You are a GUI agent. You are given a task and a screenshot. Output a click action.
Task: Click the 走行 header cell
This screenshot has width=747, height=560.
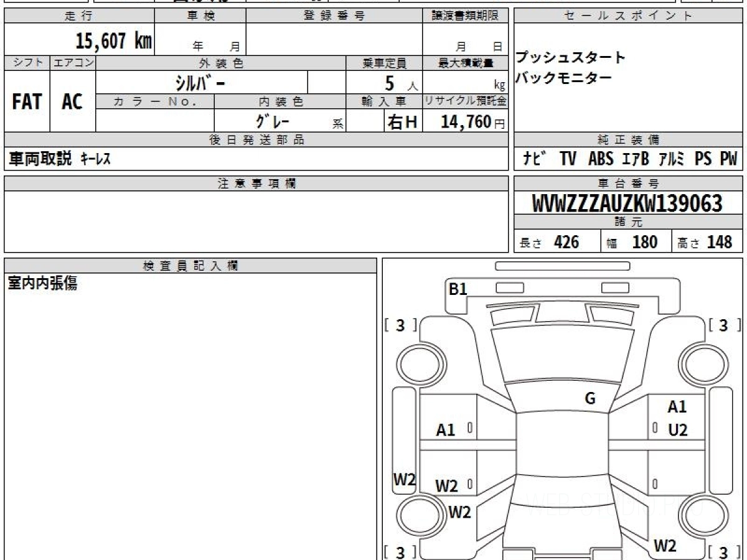pos(78,16)
